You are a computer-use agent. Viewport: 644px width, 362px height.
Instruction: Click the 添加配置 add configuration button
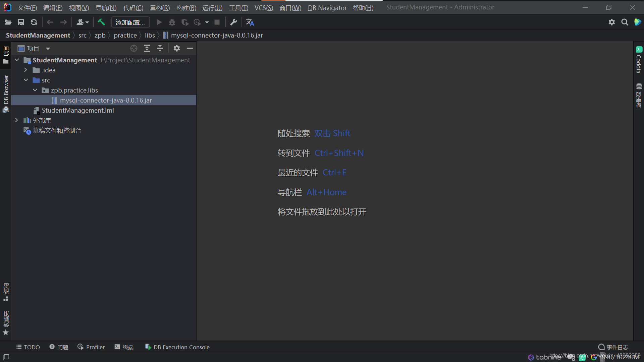point(130,22)
